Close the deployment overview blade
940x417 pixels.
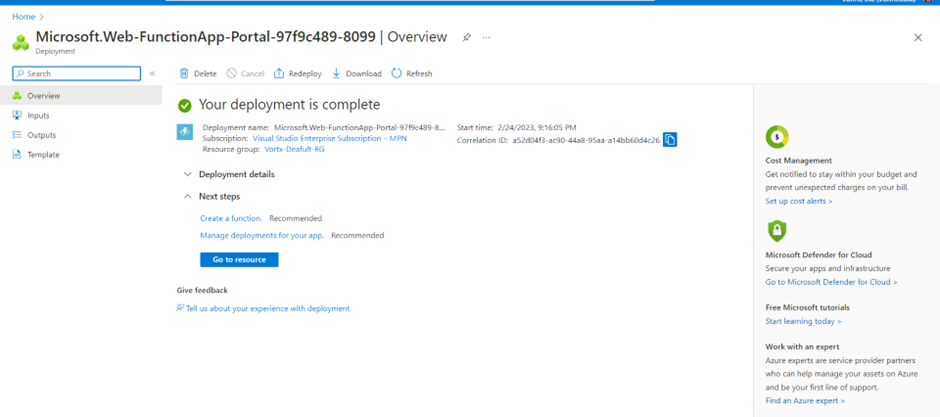[918, 38]
